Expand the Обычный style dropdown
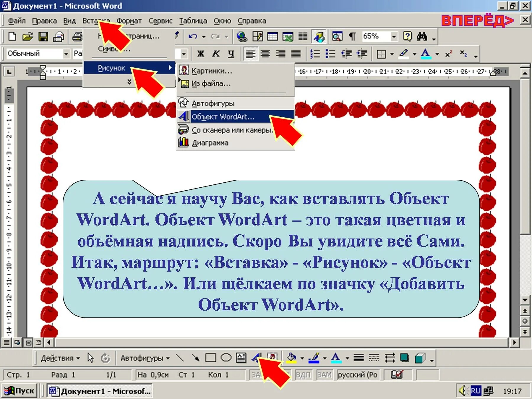Screen dimensions: 532x399 [66, 54]
